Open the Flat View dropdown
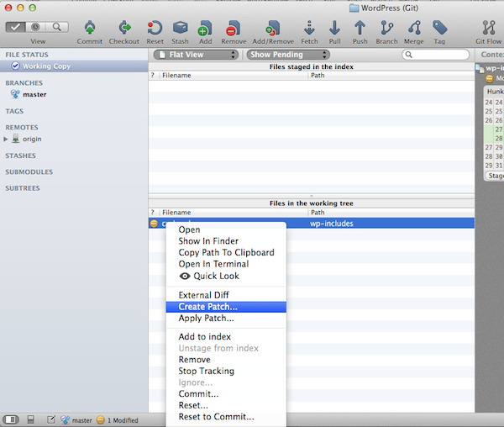Screen dimensions: 504x427 click(197, 55)
